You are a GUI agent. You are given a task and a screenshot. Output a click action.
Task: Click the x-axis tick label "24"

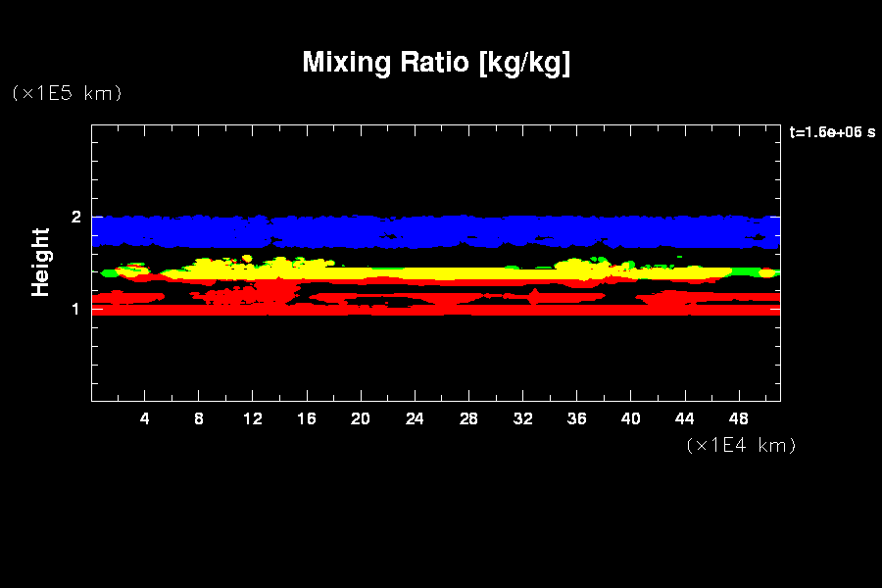click(415, 419)
